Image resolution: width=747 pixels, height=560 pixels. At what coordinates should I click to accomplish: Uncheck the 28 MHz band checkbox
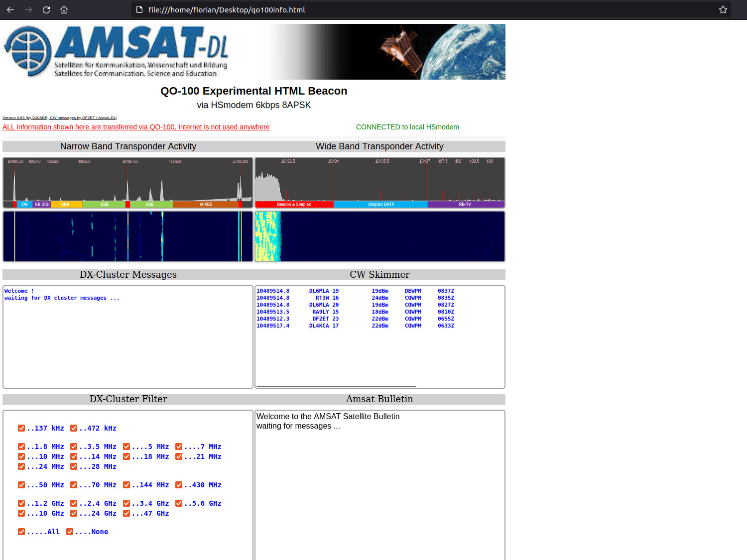pyautogui.click(x=74, y=466)
